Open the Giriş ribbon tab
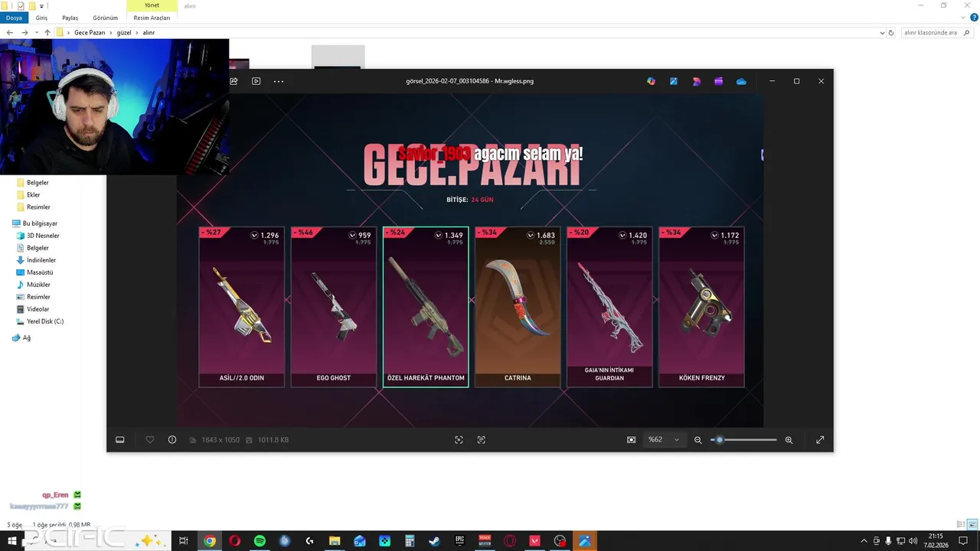Viewport: 980px width, 551px height. click(x=41, y=18)
